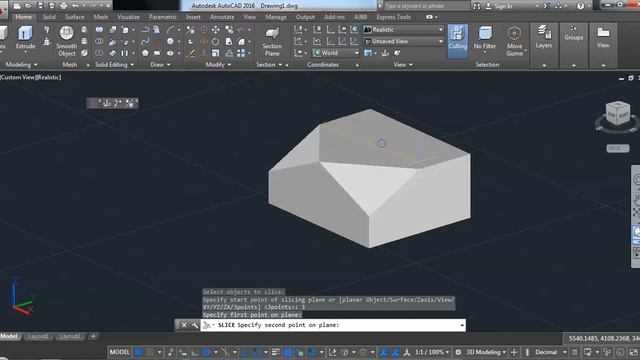Screen dimensions: 640x360
Task: Expand the Modeling panel
Action: pyautogui.click(x=22, y=64)
